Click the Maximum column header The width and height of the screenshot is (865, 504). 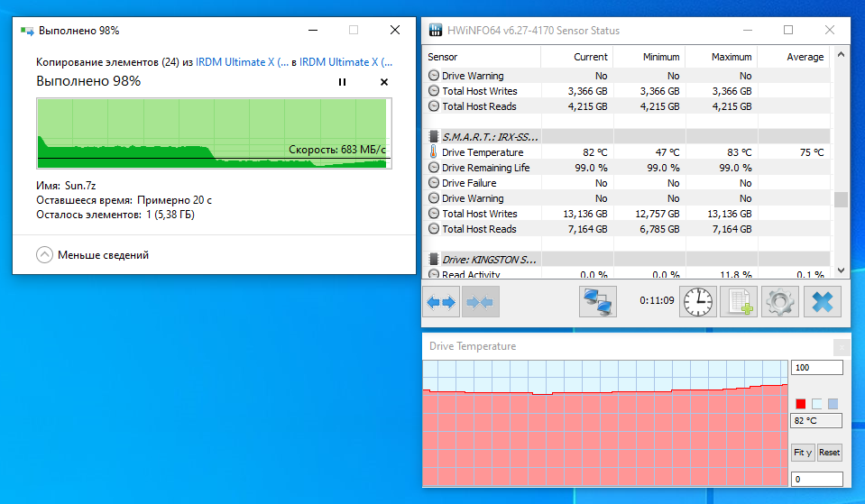tap(722, 57)
